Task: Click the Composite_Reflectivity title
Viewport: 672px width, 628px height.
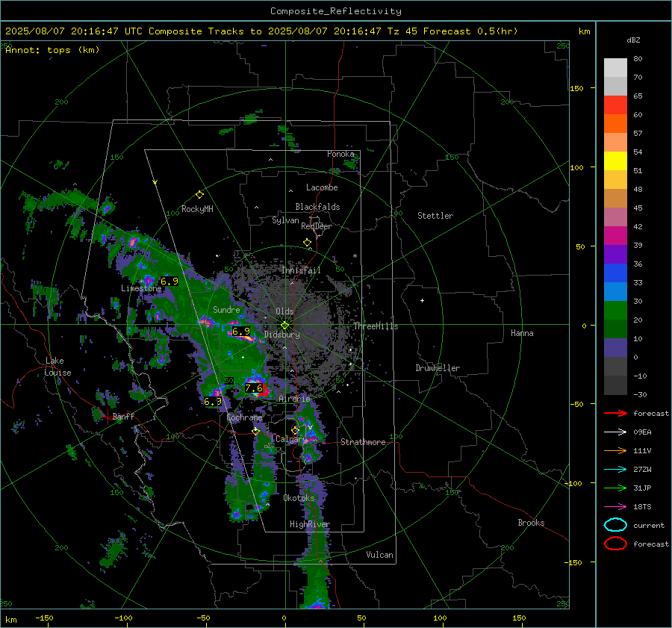Action: pyautogui.click(x=336, y=11)
